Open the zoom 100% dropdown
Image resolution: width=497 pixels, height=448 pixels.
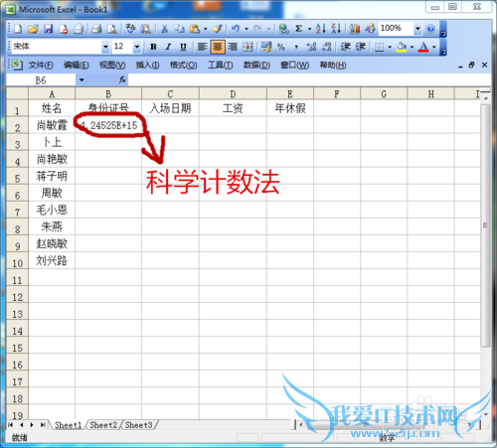(417, 29)
